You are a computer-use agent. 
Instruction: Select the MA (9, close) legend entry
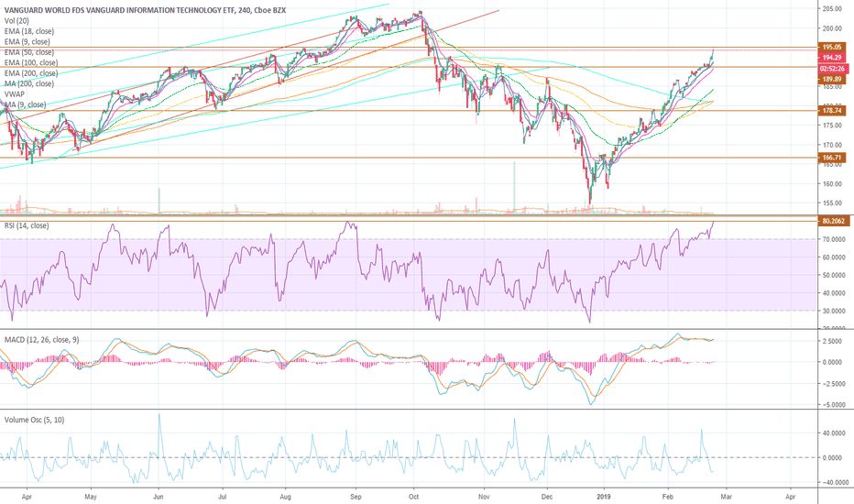(x=25, y=104)
